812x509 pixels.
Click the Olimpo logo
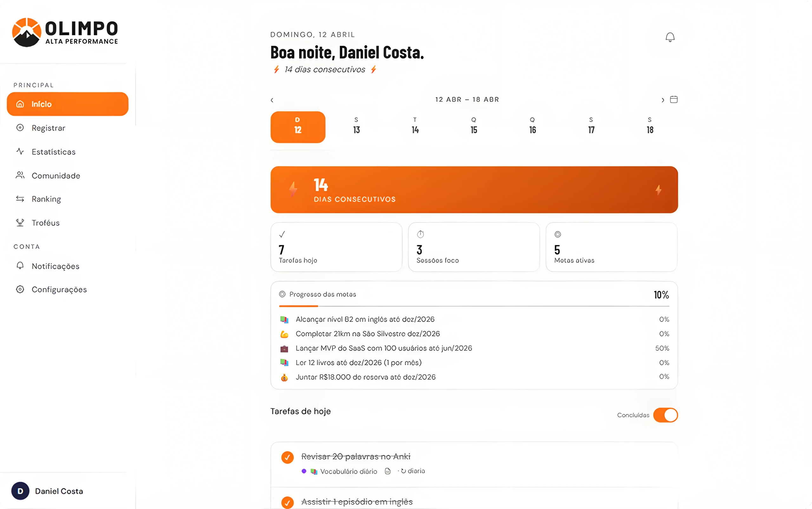point(65,32)
